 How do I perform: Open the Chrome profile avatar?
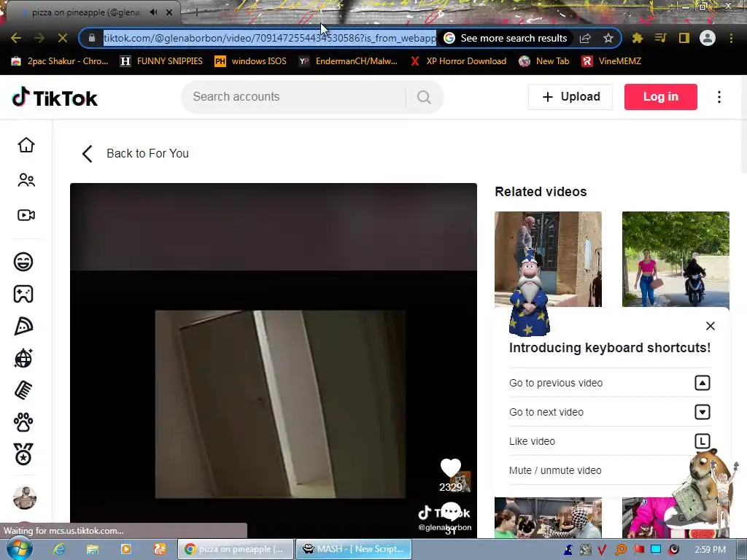click(708, 38)
